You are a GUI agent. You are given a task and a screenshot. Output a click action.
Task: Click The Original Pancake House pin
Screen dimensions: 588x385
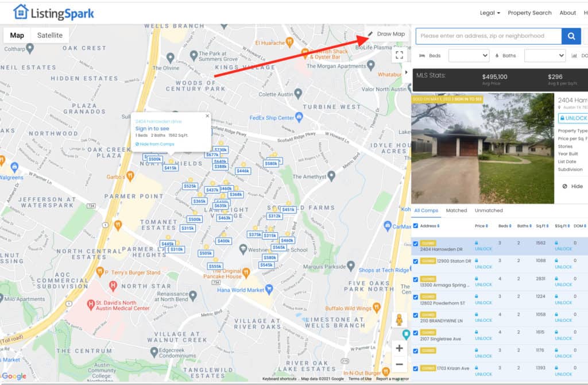246,273
